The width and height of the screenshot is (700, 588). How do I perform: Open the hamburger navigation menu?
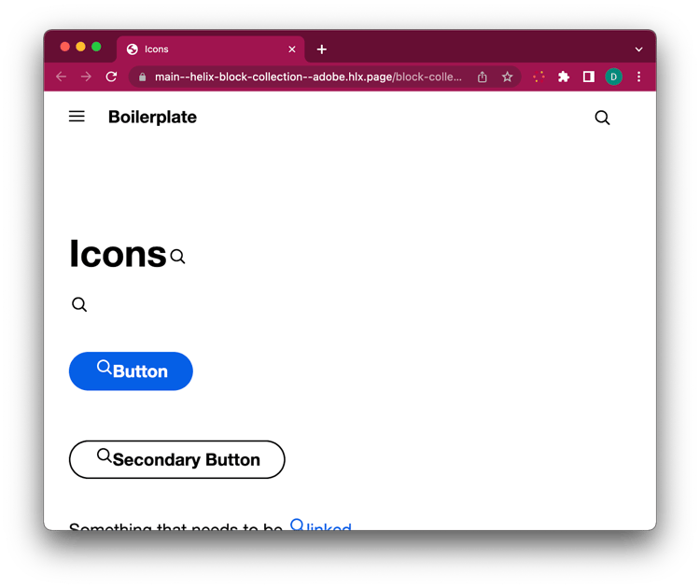77,117
